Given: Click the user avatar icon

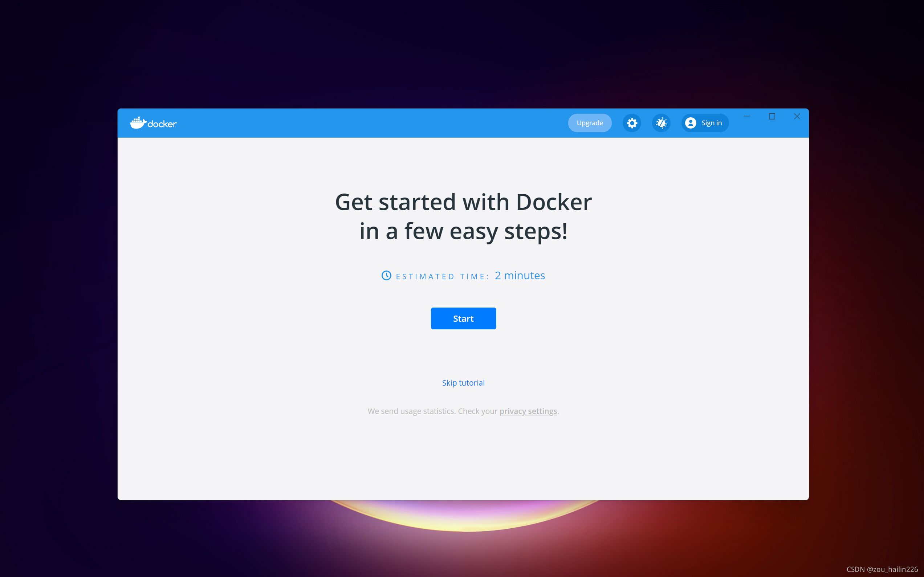Looking at the screenshot, I should point(691,123).
